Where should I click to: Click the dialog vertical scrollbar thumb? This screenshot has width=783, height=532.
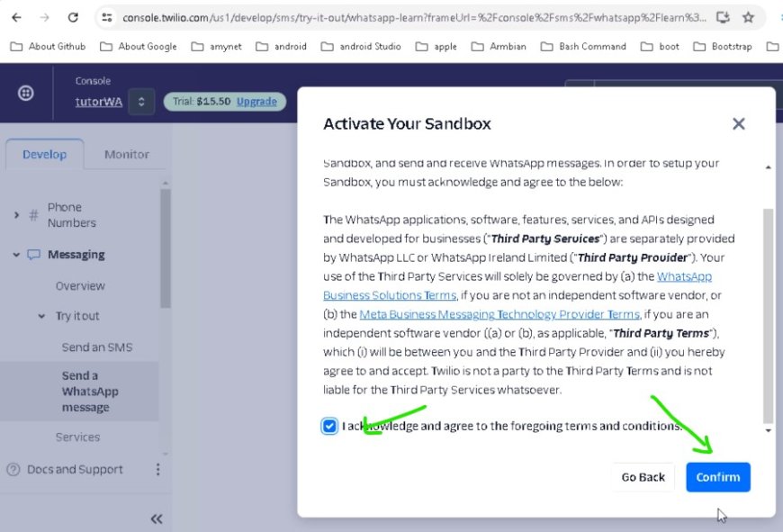[x=768, y=316]
